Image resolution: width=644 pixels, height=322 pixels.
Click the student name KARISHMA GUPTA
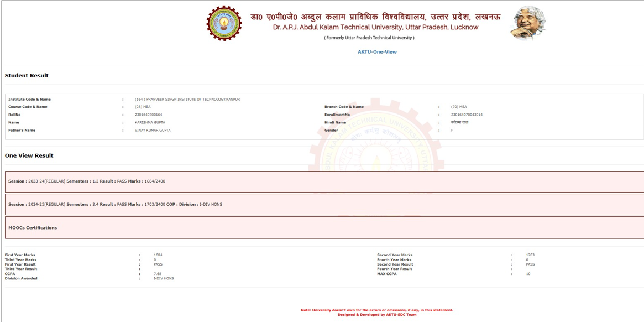point(150,123)
